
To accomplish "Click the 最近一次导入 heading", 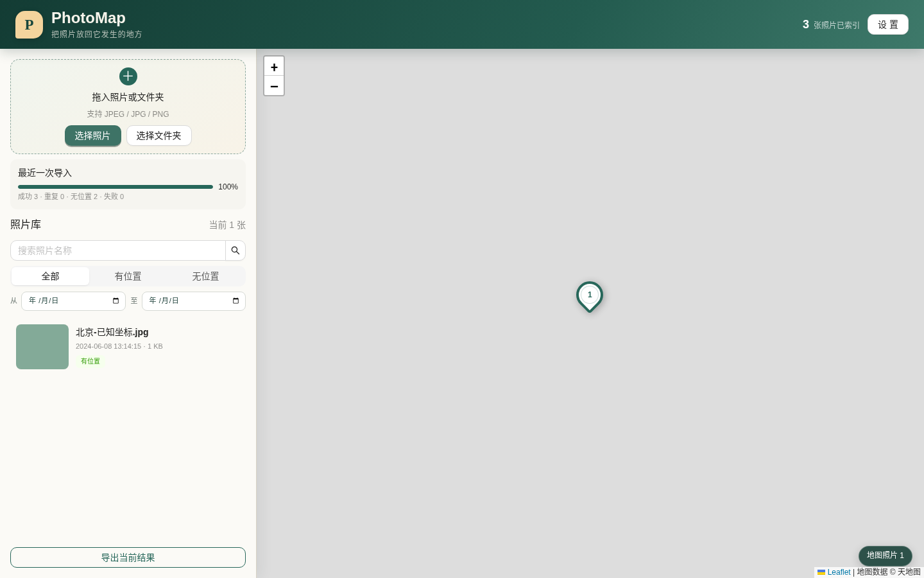I will click(45, 173).
